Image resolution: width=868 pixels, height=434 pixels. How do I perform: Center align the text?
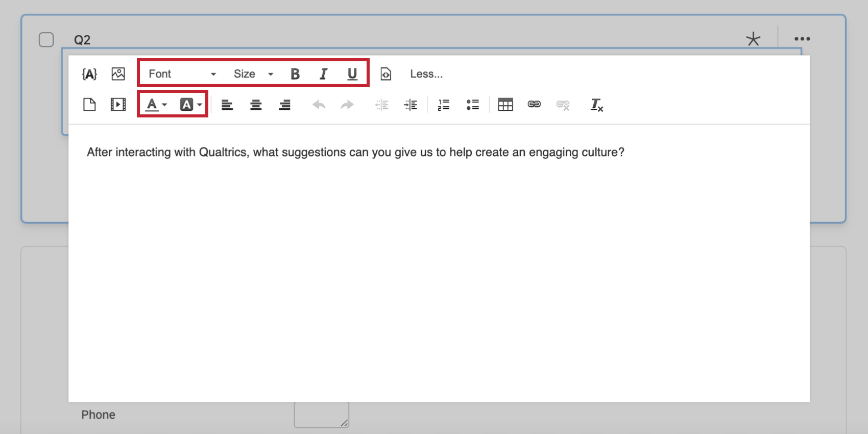point(256,105)
